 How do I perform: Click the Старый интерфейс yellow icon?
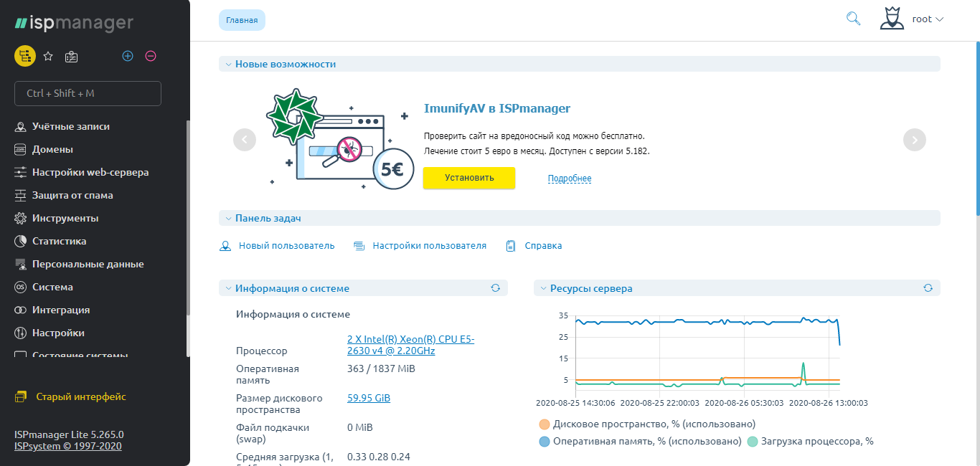[21, 396]
